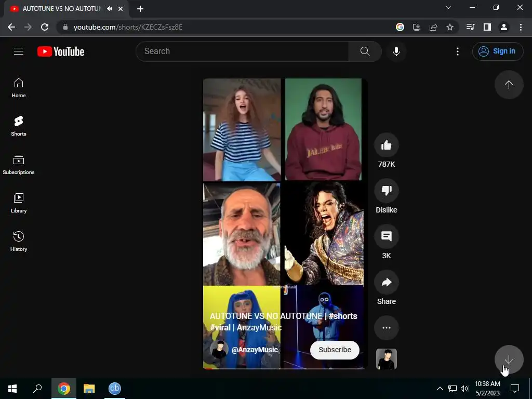Click install/download page icon in address bar
The image size is (532, 399).
coord(417,27)
